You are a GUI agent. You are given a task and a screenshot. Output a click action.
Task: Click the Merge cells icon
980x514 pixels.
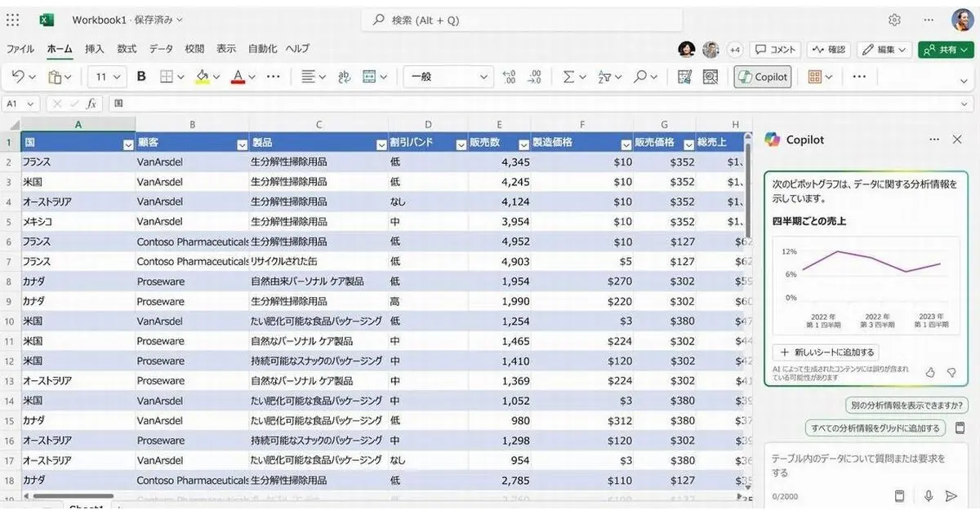(x=369, y=77)
